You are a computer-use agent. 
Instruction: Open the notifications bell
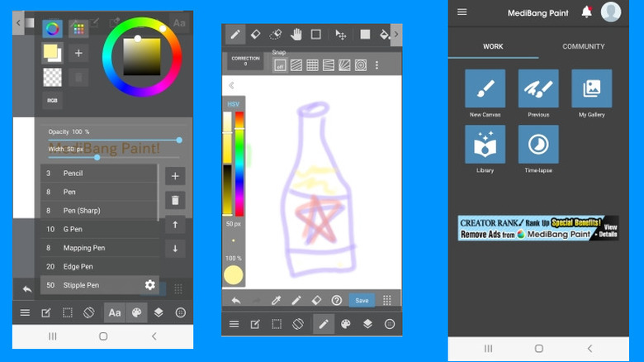point(586,12)
